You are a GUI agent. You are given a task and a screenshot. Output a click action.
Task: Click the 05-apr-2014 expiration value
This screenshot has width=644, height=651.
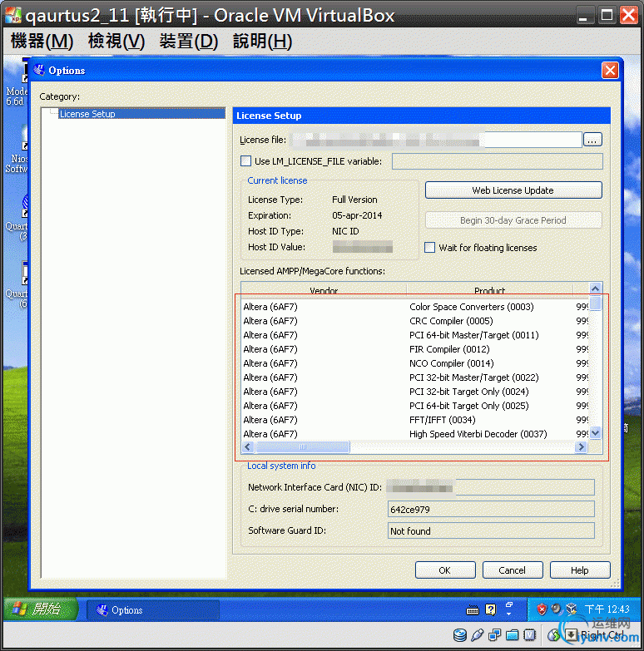pyautogui.click(x=357, y=215)
